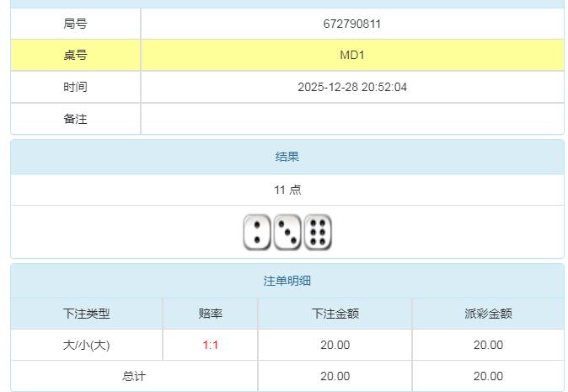This screenshot has width=568, height=392.
Task: Click the red 1:1 odds value
Action: pos(210,345)
